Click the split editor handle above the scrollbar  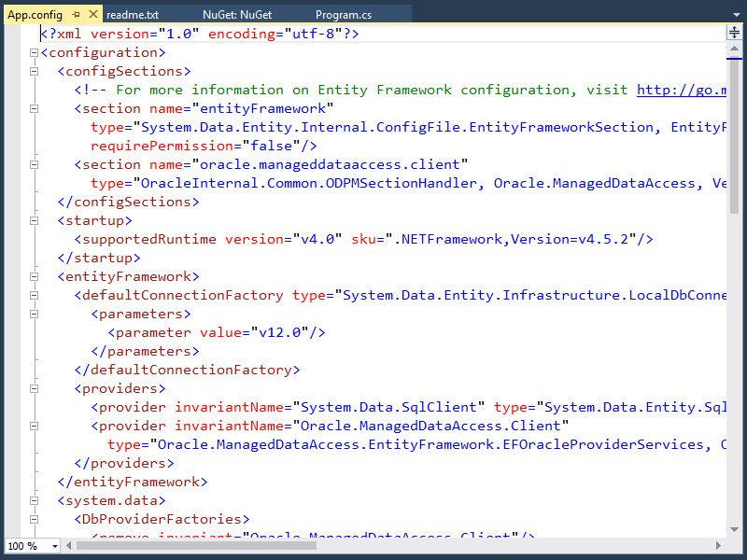point(735,34)
